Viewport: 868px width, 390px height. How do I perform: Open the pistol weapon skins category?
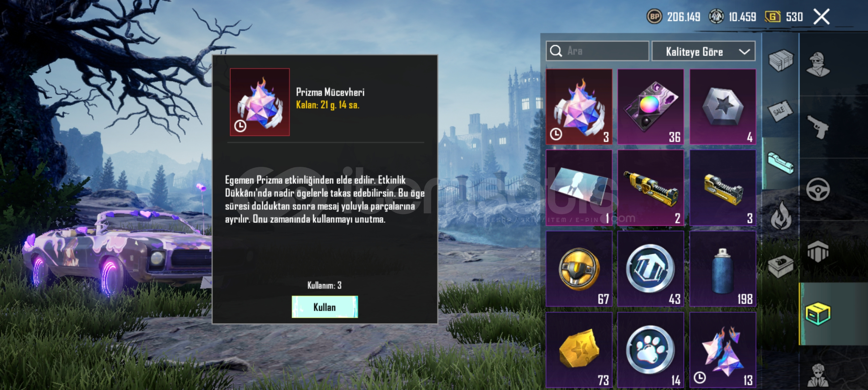click(x=817, y=127)
